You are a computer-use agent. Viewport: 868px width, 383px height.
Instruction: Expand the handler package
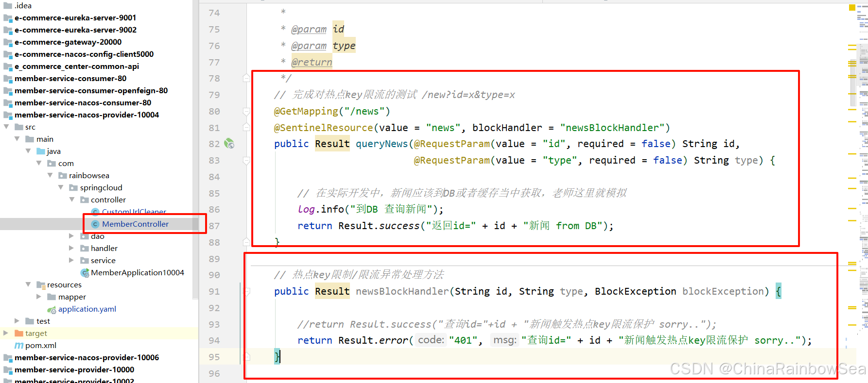coord(72,248)
